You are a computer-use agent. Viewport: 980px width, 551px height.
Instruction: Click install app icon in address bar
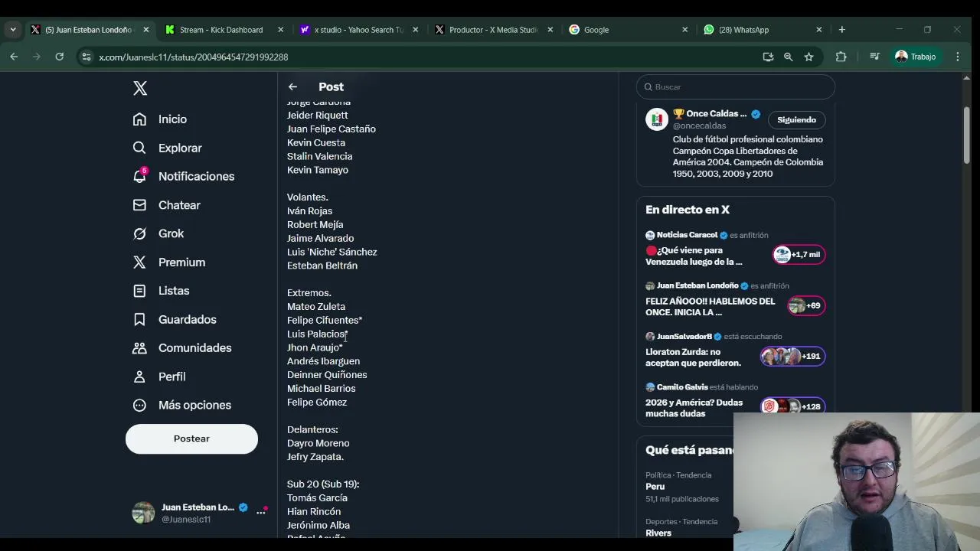pos(768,57)
